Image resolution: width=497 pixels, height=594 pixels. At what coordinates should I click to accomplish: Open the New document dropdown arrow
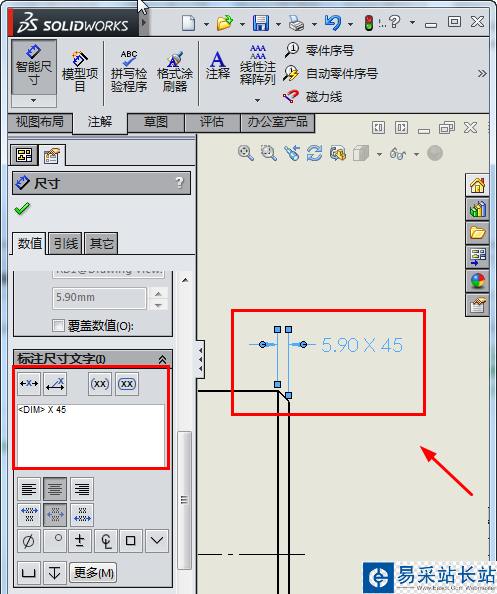(206, 24)
